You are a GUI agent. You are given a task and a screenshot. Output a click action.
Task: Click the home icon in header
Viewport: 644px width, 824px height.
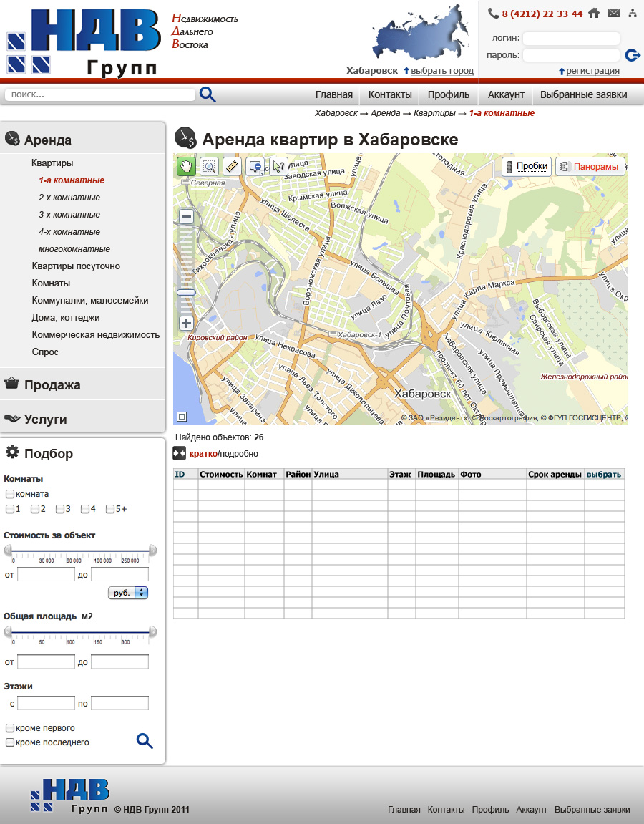[594, 13]
